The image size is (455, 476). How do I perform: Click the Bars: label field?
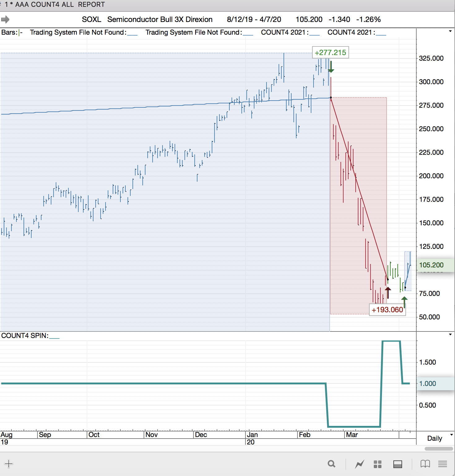pos(12,32)
